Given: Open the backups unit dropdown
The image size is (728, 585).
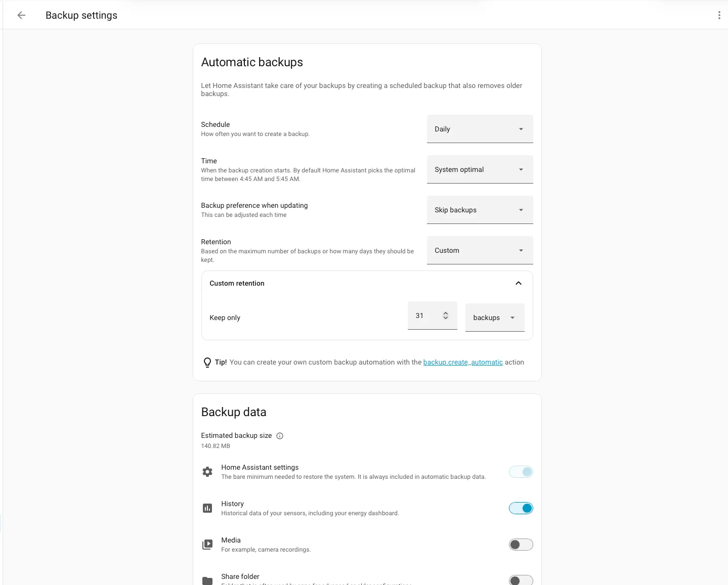Looking at the screenshot, I should pos(495,318).
